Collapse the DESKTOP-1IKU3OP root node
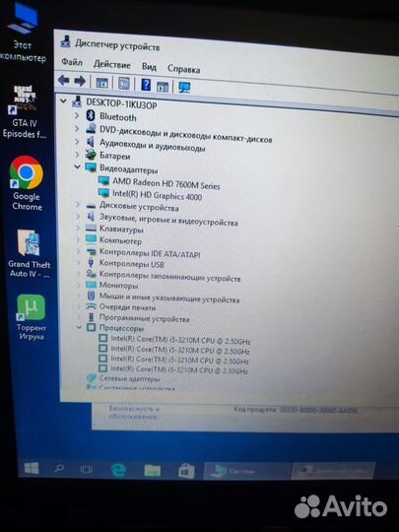 point(63,100)
